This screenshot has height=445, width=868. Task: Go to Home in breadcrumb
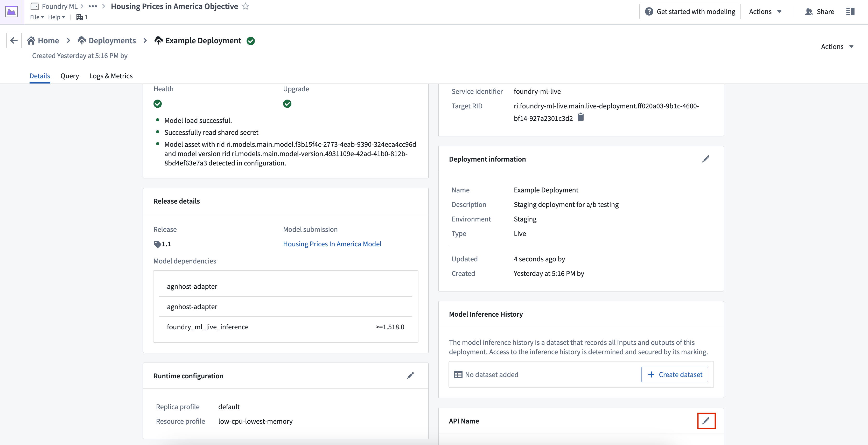[x=48, y=40]
